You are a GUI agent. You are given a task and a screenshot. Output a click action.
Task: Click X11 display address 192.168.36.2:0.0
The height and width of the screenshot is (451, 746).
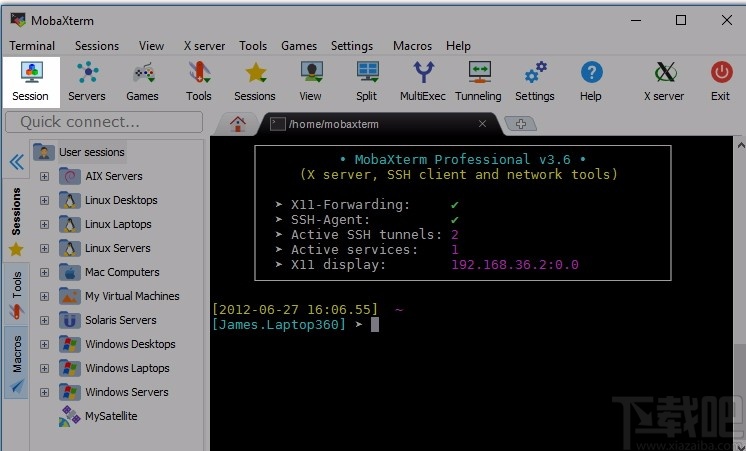(515, 265)
